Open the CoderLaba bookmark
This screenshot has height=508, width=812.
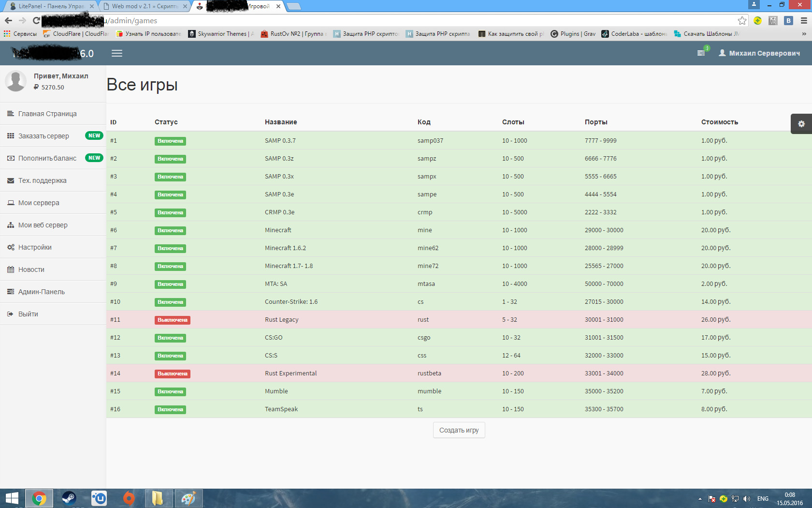click(x=634, y=34)
